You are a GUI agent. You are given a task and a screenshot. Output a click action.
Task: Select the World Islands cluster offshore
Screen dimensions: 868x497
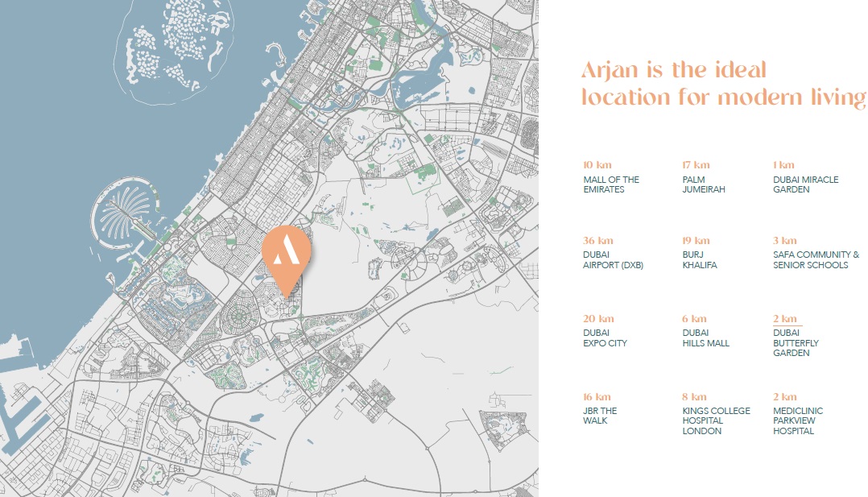[x=183, y=34]
